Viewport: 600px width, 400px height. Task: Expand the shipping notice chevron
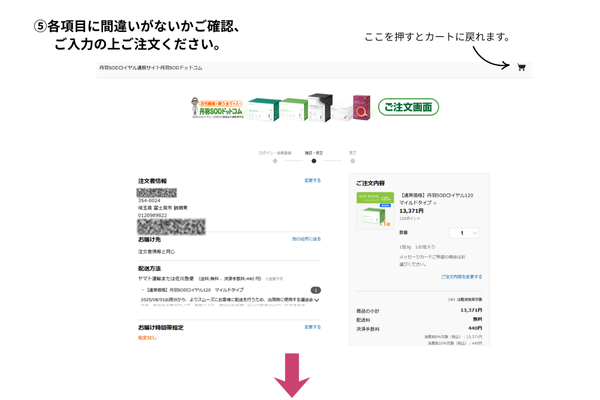tap(316, 299)
